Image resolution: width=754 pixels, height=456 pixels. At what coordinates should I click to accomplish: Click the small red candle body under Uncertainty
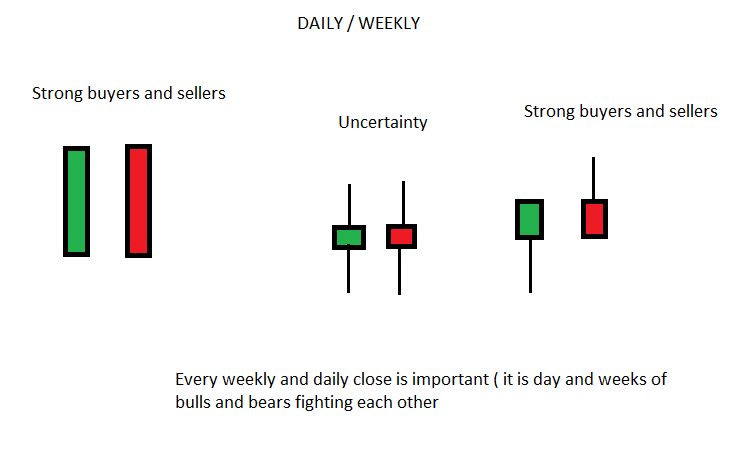coord(402,236)
